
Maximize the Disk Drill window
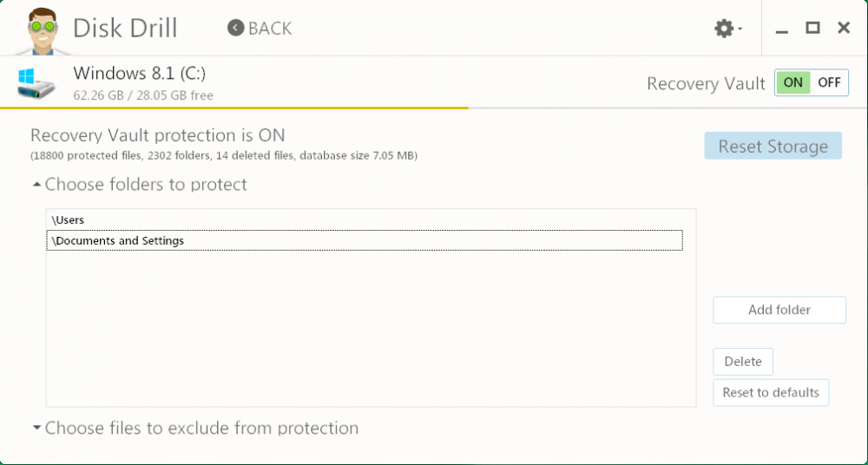click(812, 28)
